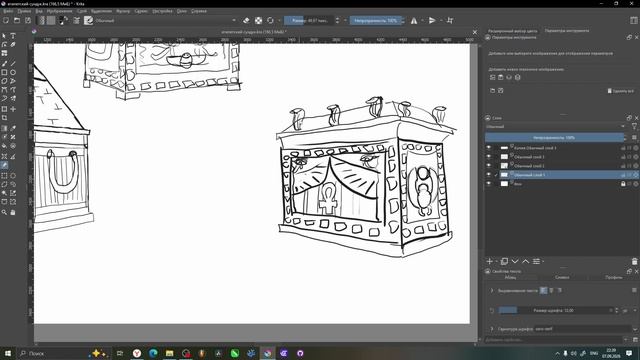The height and width of the screenshot is (360, 640).
Task: Open the Изображение menu
Action: pos(60,11)
